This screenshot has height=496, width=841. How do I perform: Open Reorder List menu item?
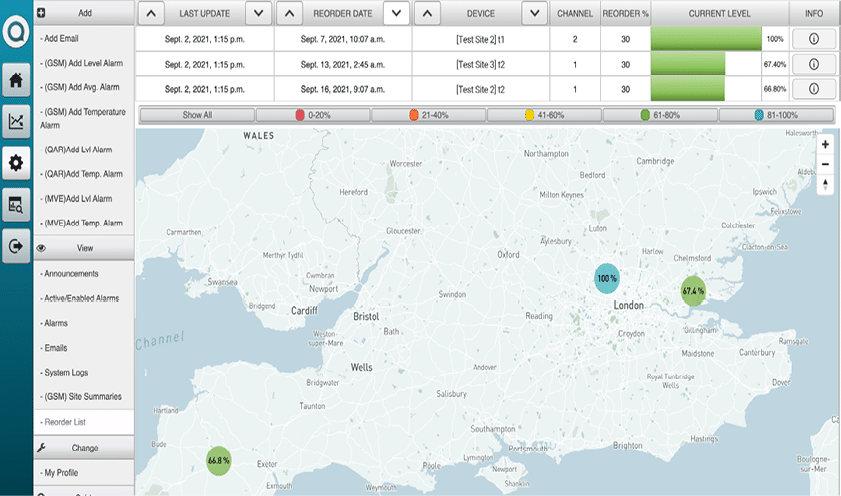click(68, 422)
